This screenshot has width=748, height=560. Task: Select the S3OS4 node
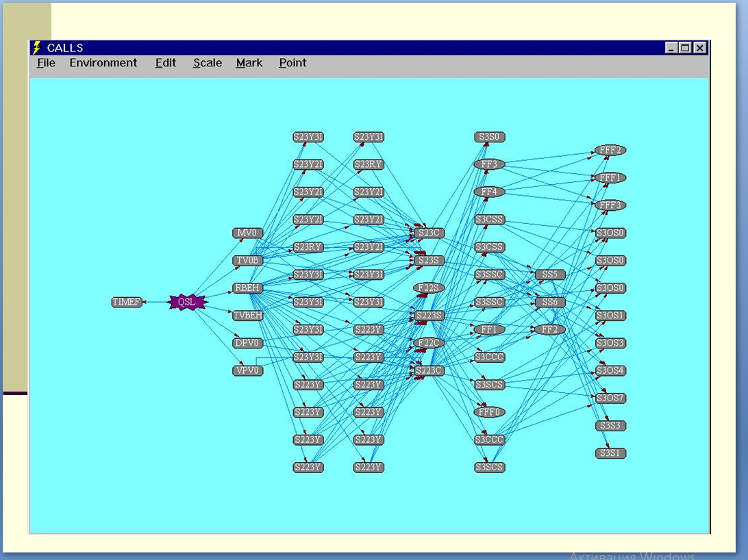610,371
